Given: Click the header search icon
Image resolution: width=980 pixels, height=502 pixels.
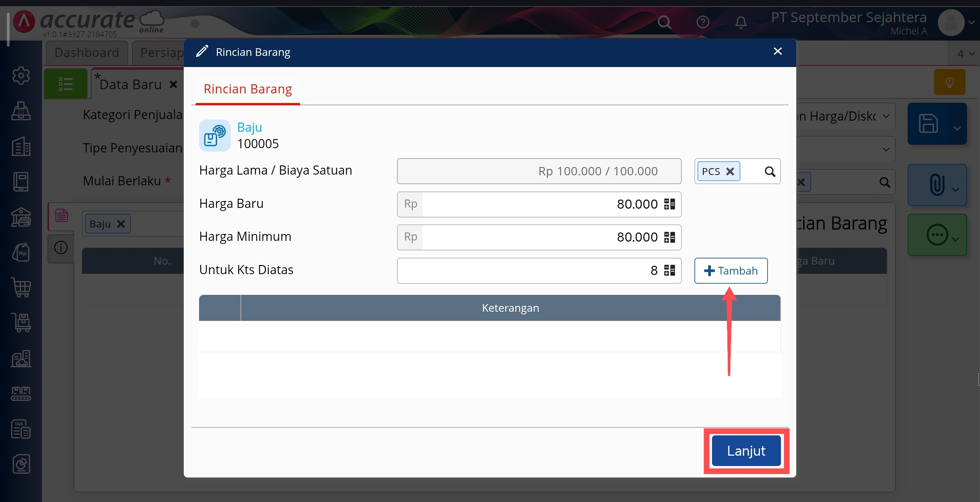Looking at the screenshot, I should coord(664,22).
